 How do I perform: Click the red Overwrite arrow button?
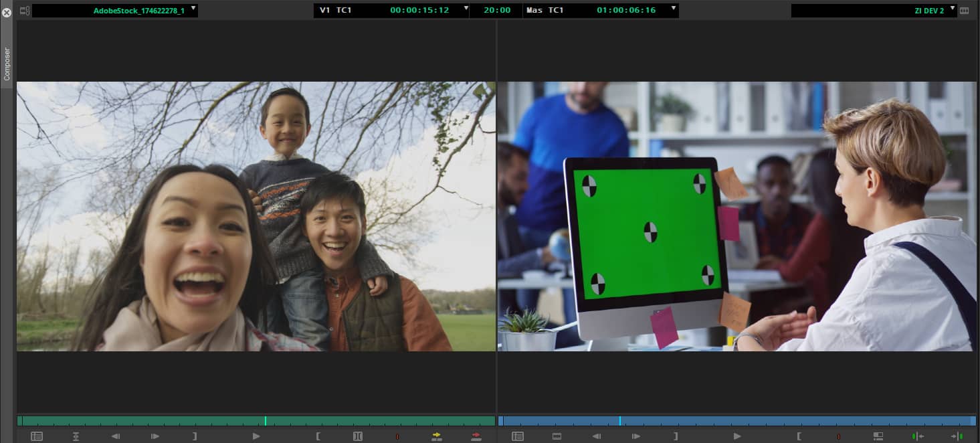[476, 436]
